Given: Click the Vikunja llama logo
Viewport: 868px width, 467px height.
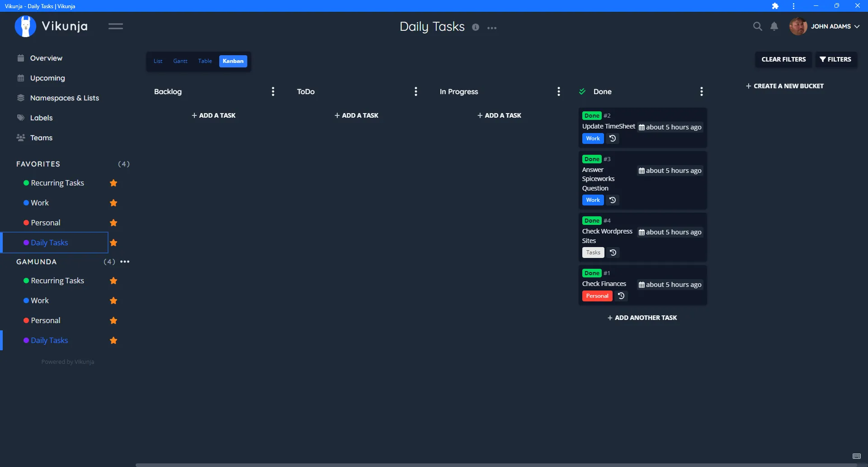Looking at the screenshot, I should [25, 26].
